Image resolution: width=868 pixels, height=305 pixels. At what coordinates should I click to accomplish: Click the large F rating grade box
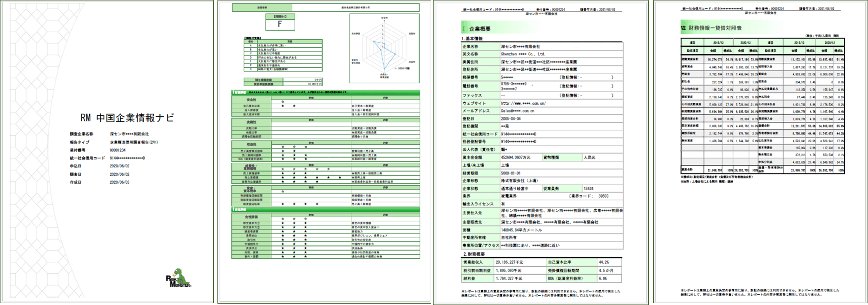pos(280,24)
